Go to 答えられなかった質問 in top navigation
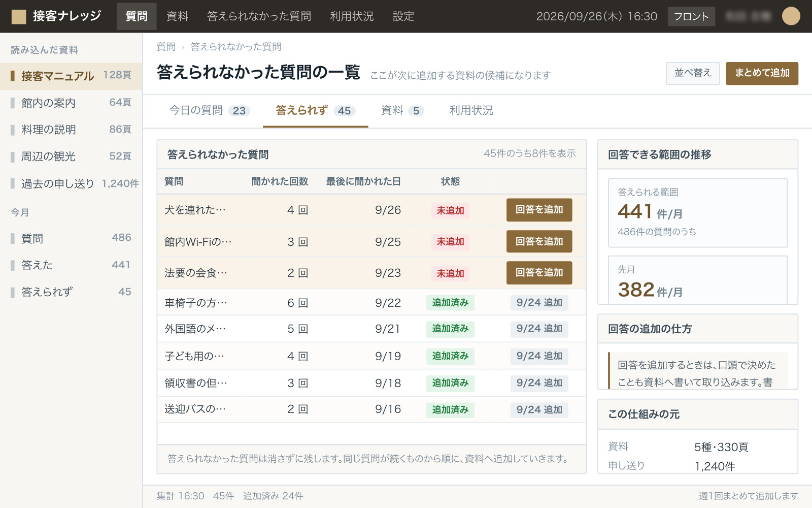 point(259,16)
